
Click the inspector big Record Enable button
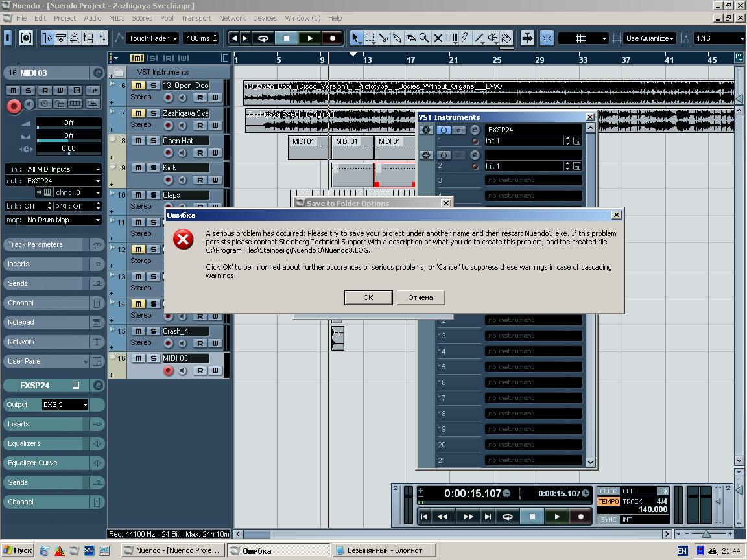[14, 106]
